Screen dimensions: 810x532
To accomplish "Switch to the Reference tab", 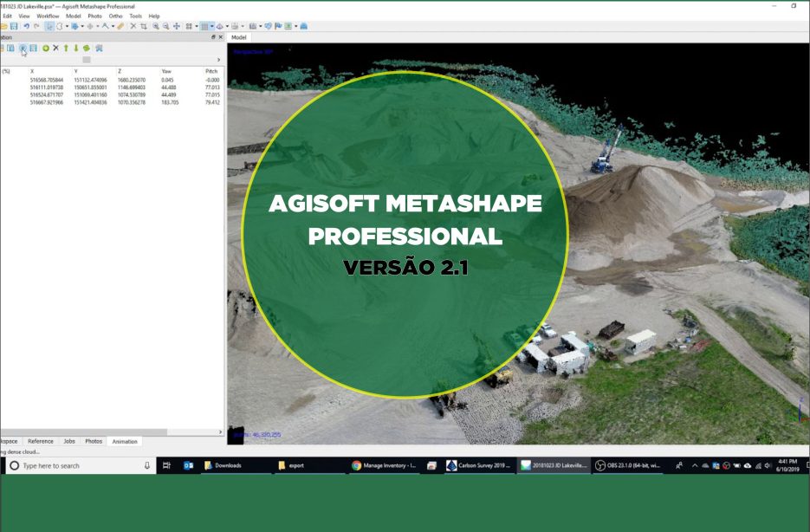I will pyautogui.click(x=41, y=441).
